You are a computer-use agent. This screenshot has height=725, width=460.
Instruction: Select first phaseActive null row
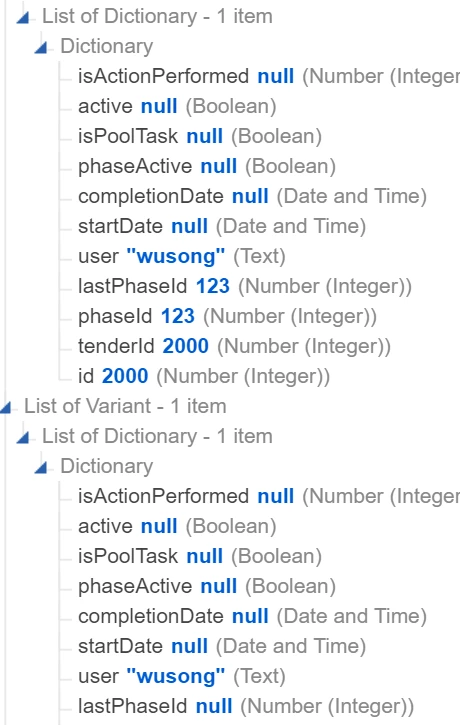coord(207,166)
